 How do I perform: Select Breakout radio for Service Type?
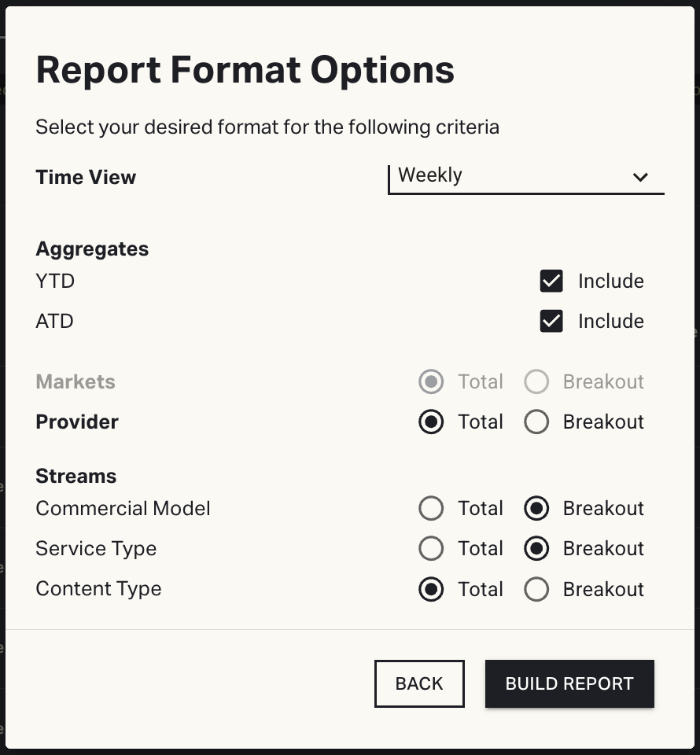coord(536,549)
